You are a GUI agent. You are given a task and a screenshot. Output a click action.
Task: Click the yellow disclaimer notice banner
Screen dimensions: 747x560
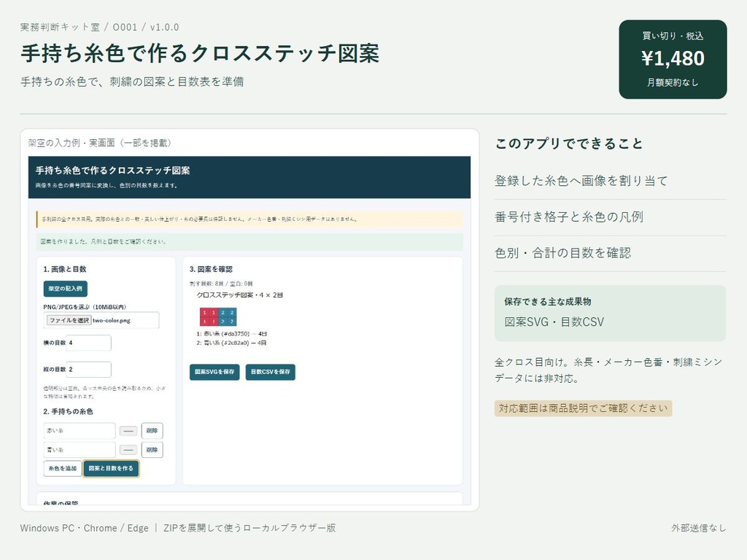click(x=249, y=219)
